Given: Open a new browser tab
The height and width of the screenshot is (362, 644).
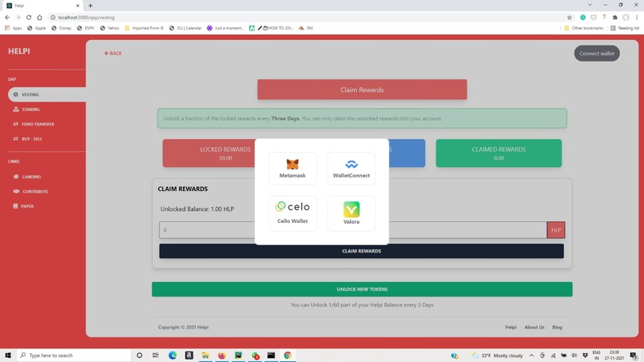Looking at the screenshot, I should tap(90, 6).
